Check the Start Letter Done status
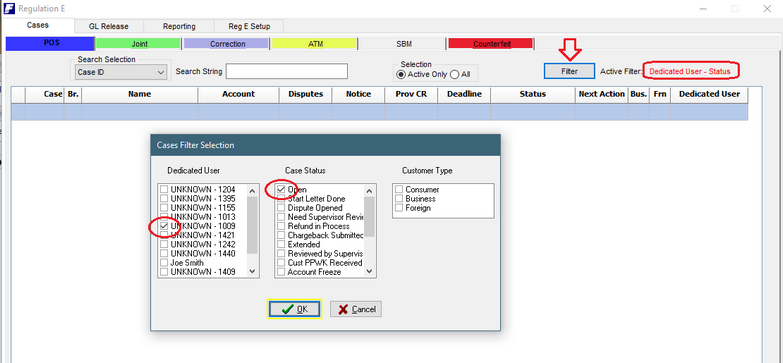Image resolution: width=783 pixels, height=363 pixels. tap(281, 199)
